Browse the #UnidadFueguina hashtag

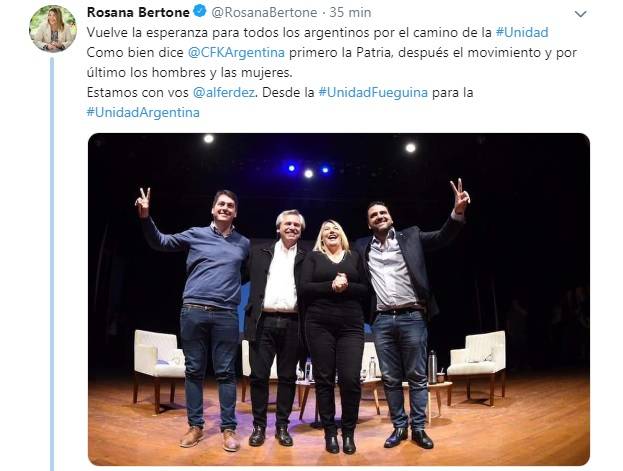click(x=373, y=92)
